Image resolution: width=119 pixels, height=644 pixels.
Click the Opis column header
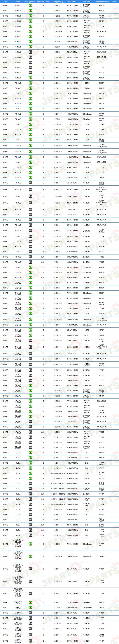tap(114, 2)
